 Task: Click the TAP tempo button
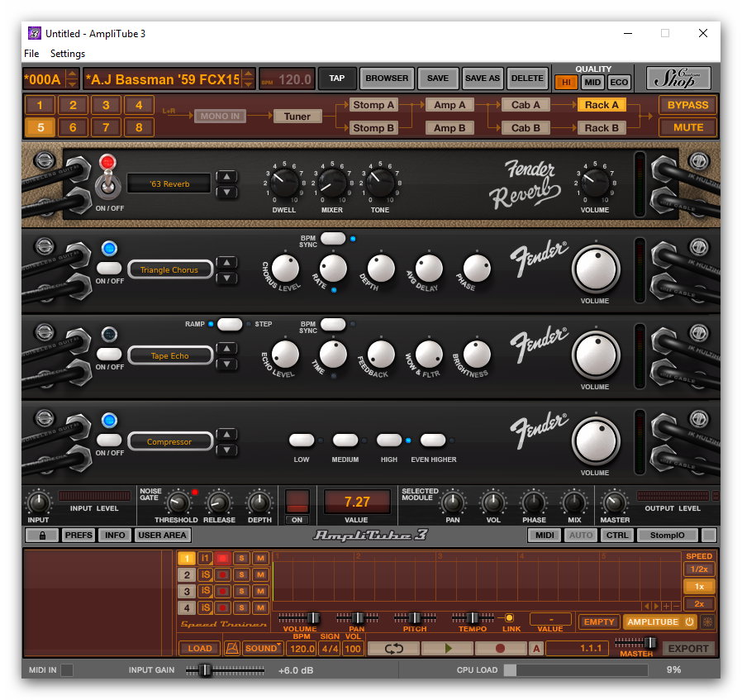(337, 78)
